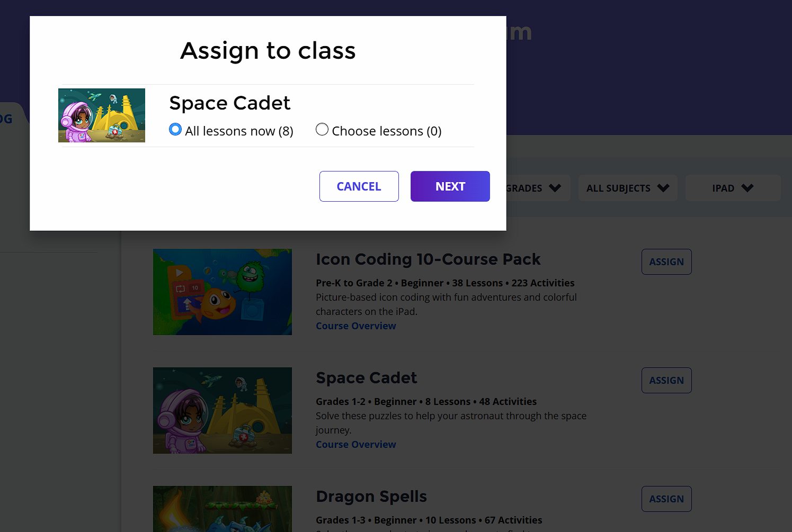
Task: Open the Grades filter dropdown
Action: (x=535, y=188)
